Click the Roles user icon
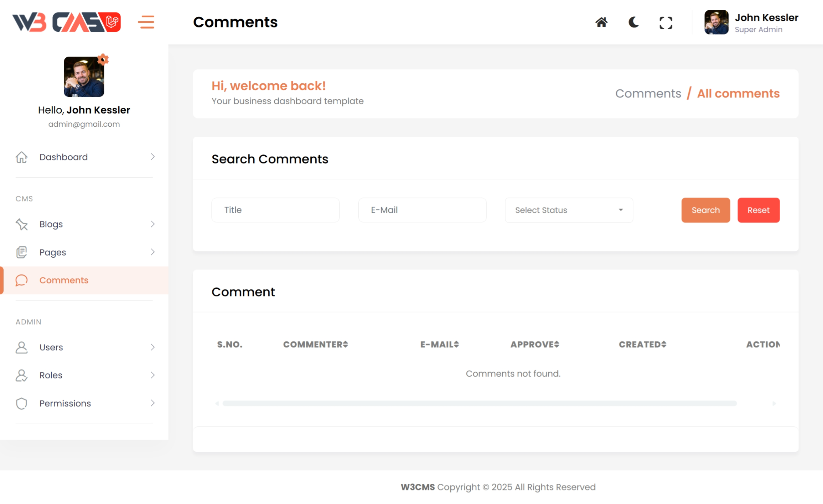This screenshot has height=504, width=823. coord(22,375)
